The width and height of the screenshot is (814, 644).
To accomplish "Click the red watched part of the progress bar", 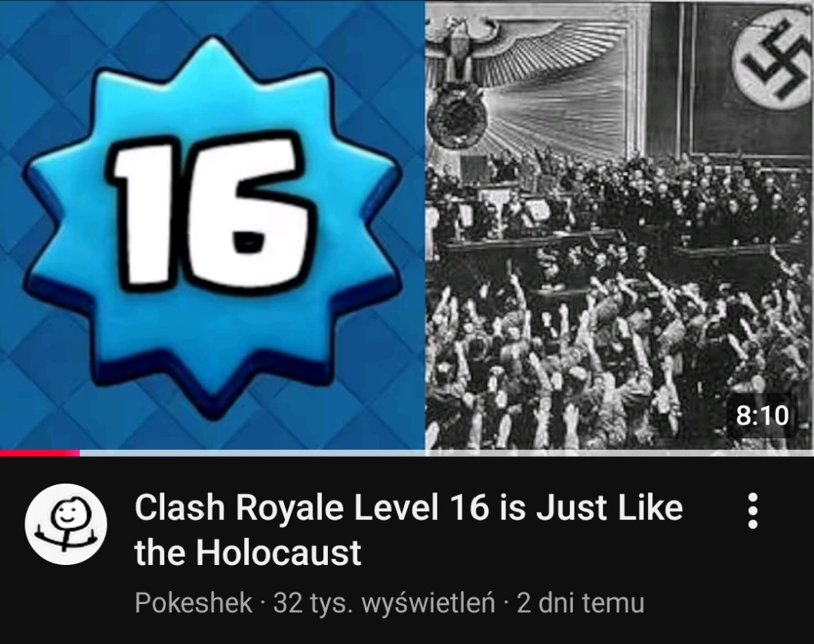I will (x=40, y=453).
